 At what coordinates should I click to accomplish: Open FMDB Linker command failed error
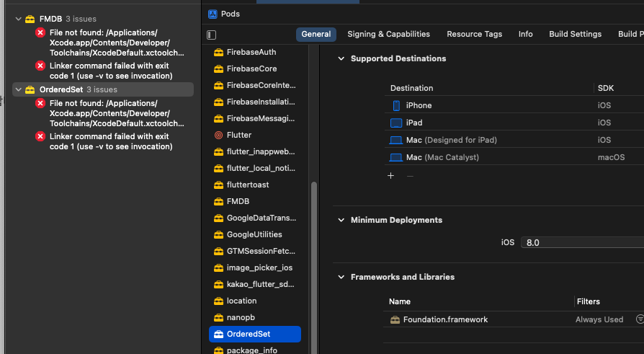pyautogui.click(x=111, y=71)
